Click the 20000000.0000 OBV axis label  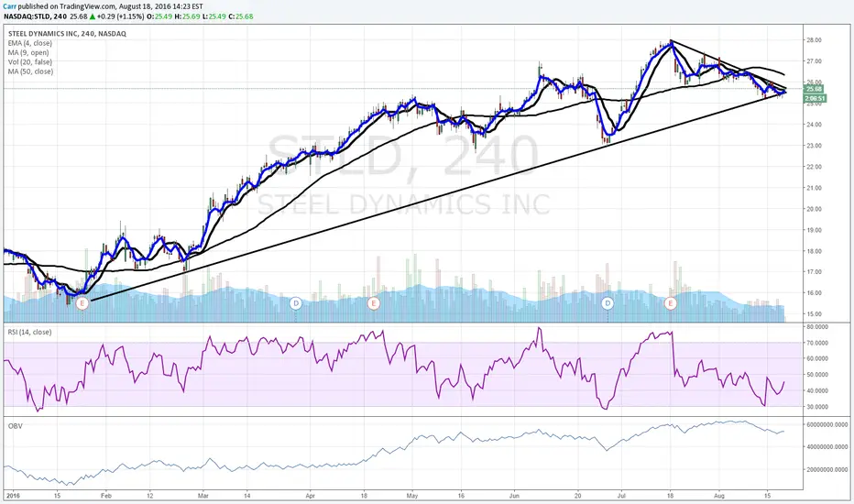point(827,470)
